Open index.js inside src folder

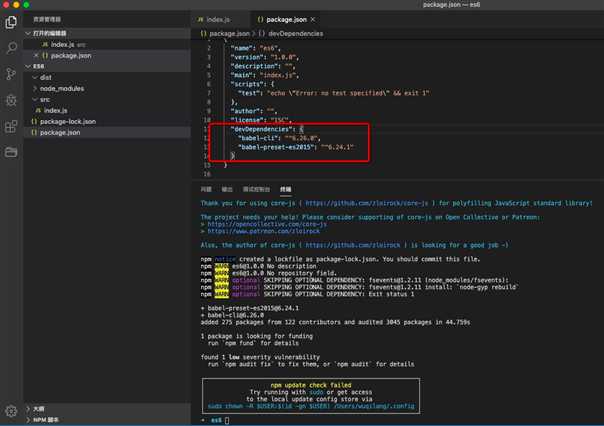tap(107, 111)
